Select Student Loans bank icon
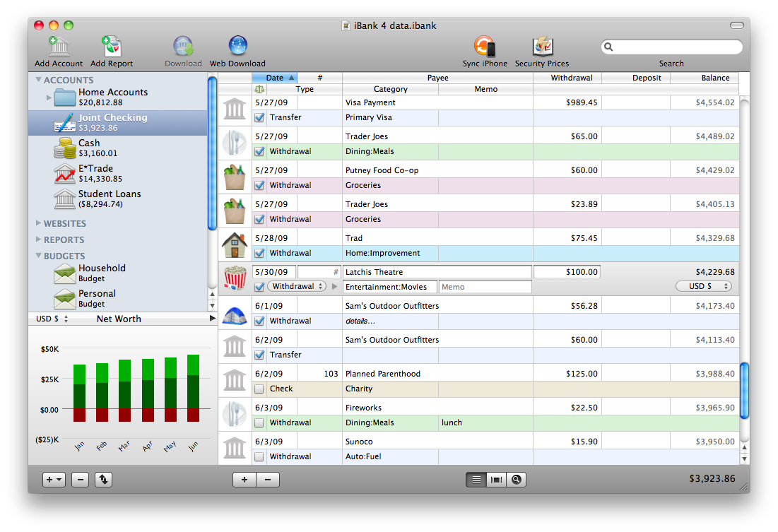778x532 pixels. pyautogui.click(x=64, y=199)
